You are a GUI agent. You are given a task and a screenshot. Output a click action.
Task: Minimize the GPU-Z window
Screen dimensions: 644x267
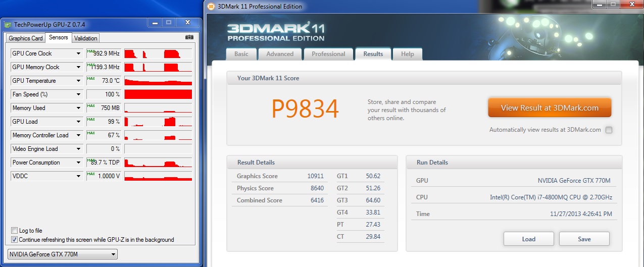coord(155,23)
